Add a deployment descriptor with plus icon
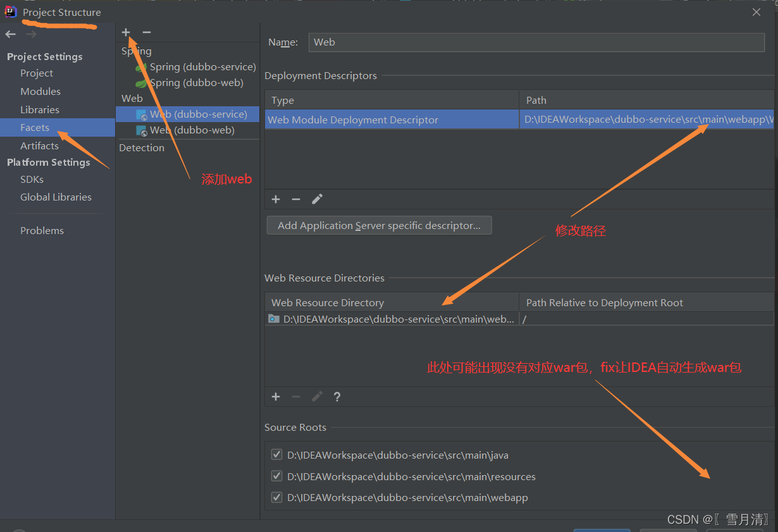 [276, 199]
